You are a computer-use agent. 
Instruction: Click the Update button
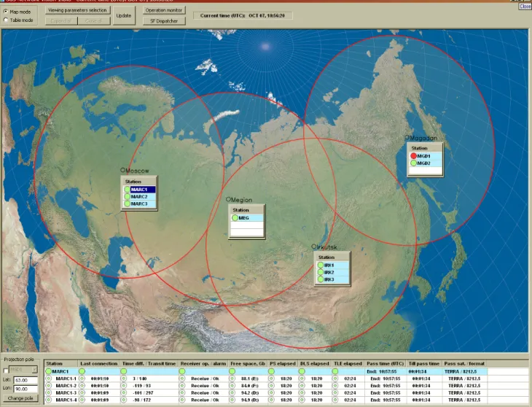124,15
